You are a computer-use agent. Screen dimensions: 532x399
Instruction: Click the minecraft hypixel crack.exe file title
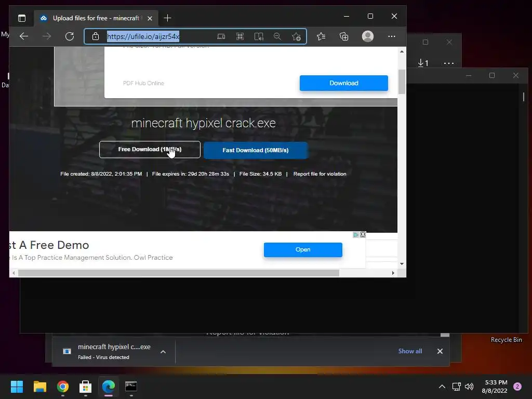(x=203, y=123)
